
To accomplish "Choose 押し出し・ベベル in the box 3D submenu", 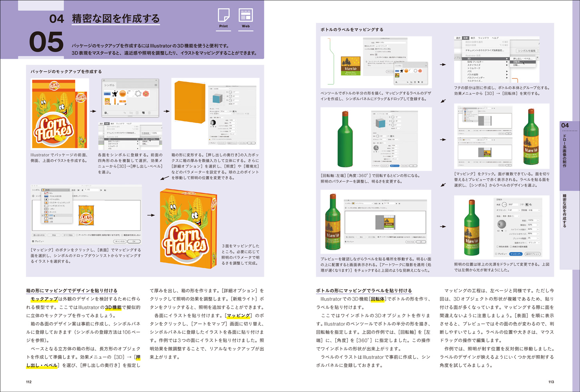I will click(149, 139).
